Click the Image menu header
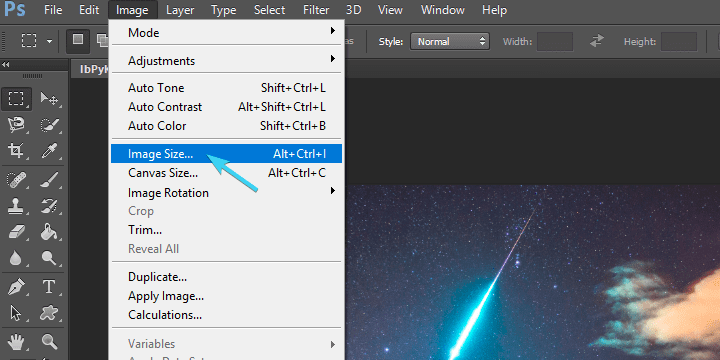 (x=132, y=10)
